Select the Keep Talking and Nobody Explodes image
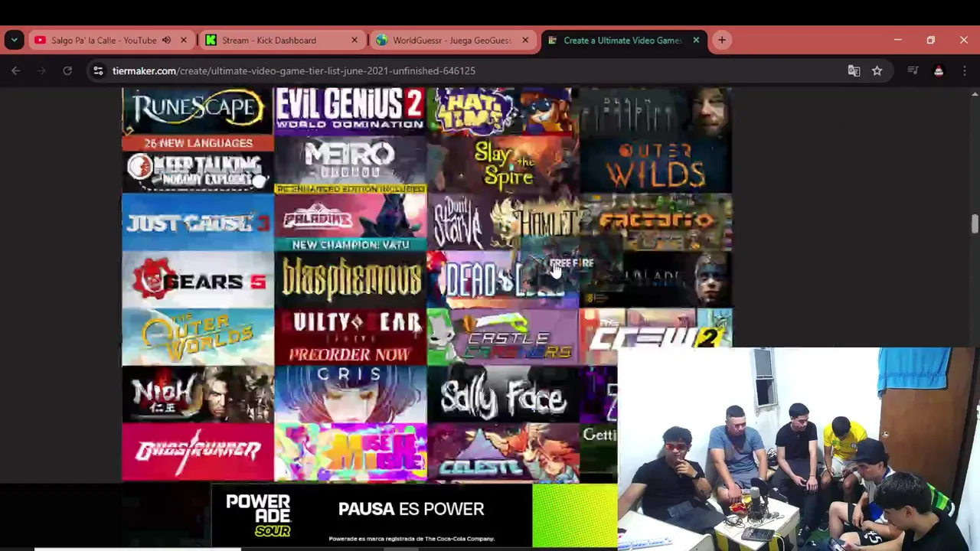 (198, 165)
